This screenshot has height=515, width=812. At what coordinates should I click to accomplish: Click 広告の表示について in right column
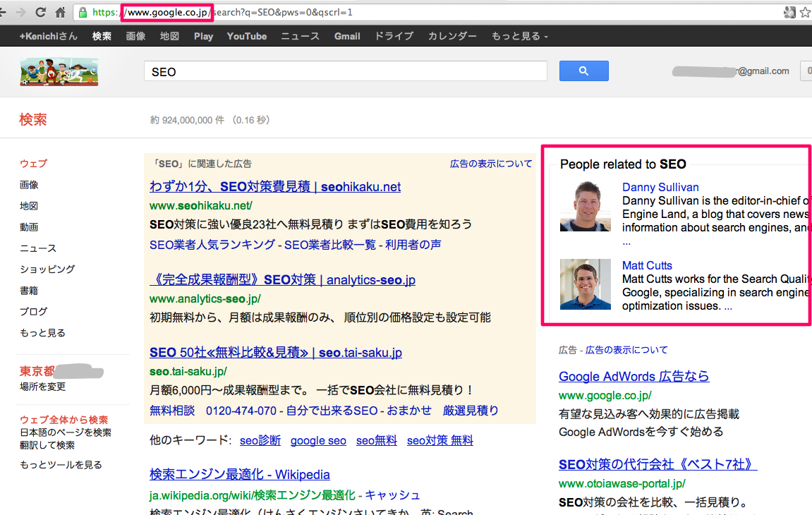(626, 350)
